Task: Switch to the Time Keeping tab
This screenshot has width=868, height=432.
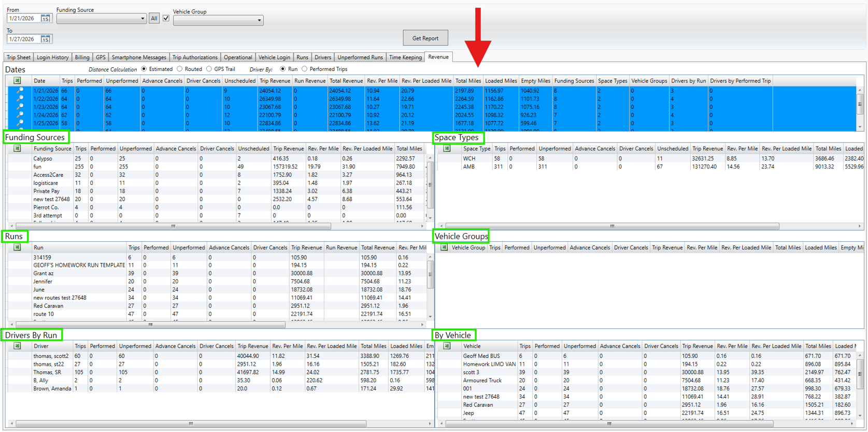Action: pos(405,57)
